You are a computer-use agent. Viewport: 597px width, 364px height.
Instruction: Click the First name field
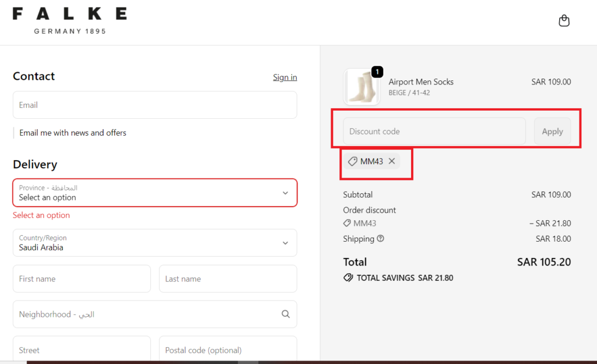(x=82, y=279)
